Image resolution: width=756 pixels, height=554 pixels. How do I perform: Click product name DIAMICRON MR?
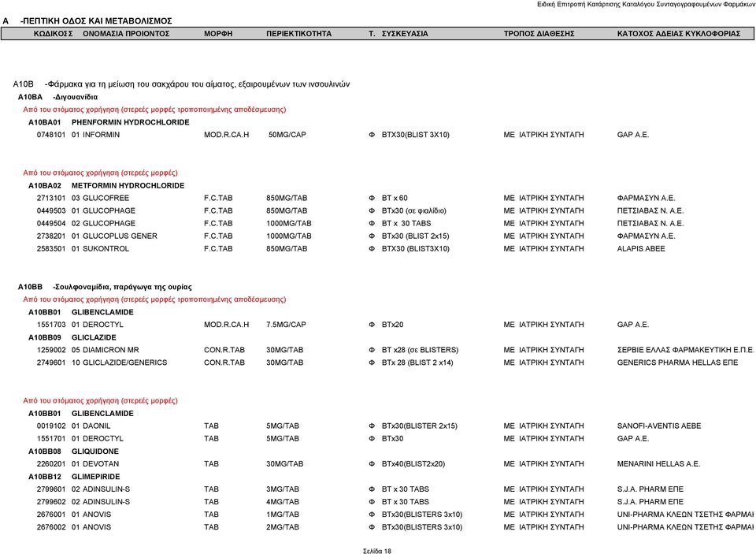coord(111,351)
